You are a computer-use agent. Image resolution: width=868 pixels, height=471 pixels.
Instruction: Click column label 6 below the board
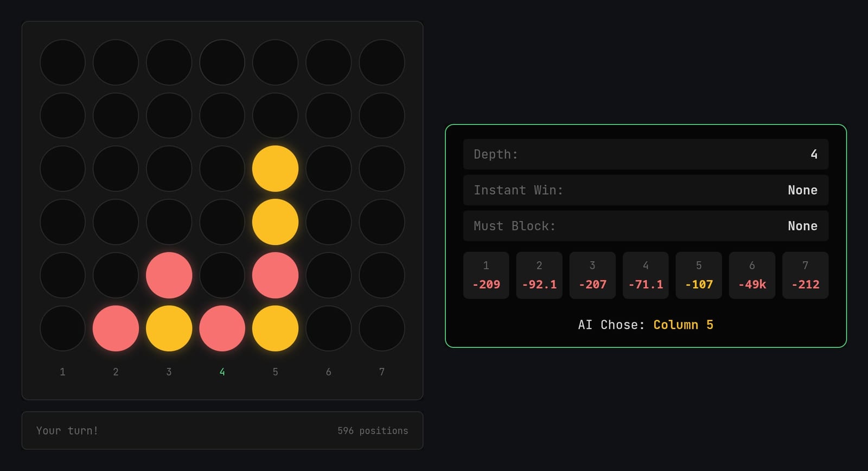328,372
